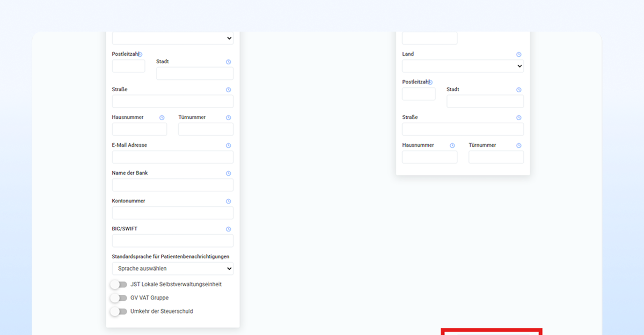
Task: Open the Land dropdown
Action: pyautogui.click(x=463, y=66)
